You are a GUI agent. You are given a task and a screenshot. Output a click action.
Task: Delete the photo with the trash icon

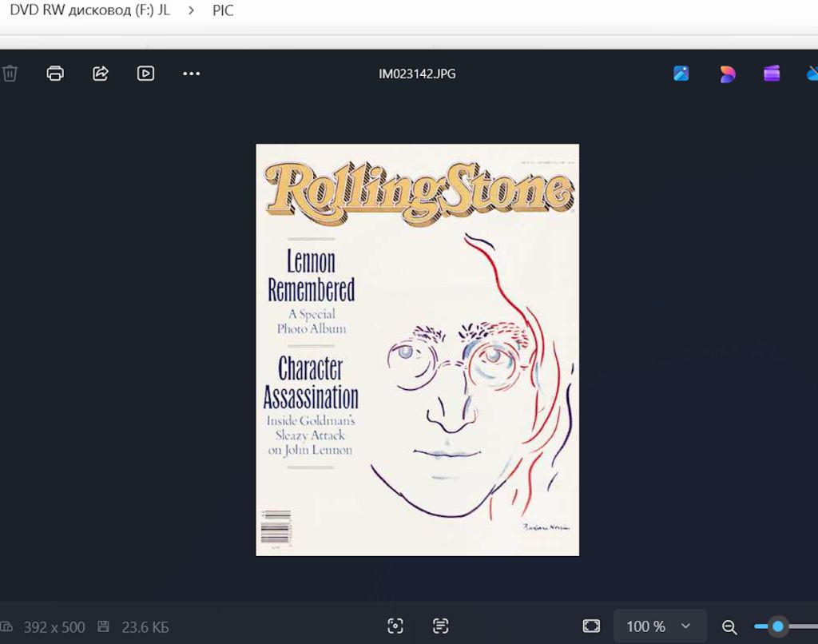coord(10,74)
